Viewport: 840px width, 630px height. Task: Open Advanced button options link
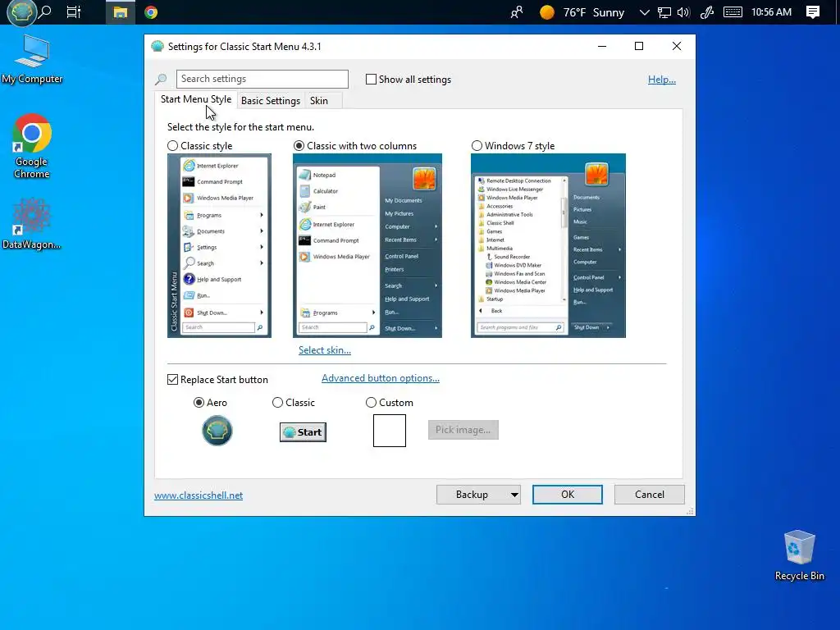(381, 378)
